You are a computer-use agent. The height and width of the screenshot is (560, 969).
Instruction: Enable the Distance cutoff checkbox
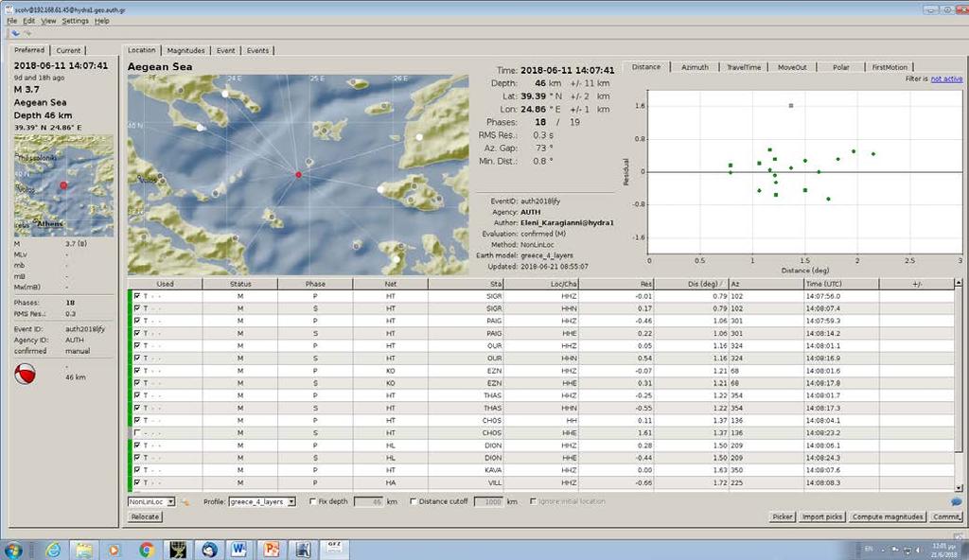[414, 502]
